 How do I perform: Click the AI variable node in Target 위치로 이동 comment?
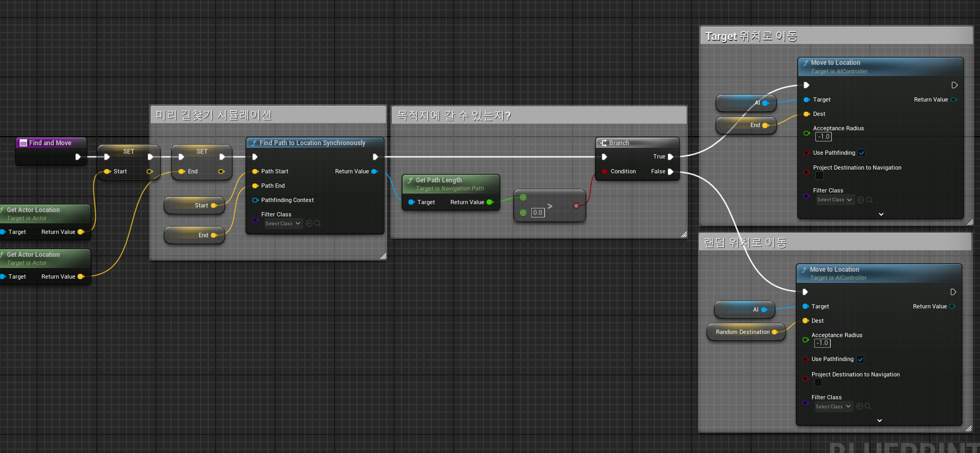click(x=746, y=103)
